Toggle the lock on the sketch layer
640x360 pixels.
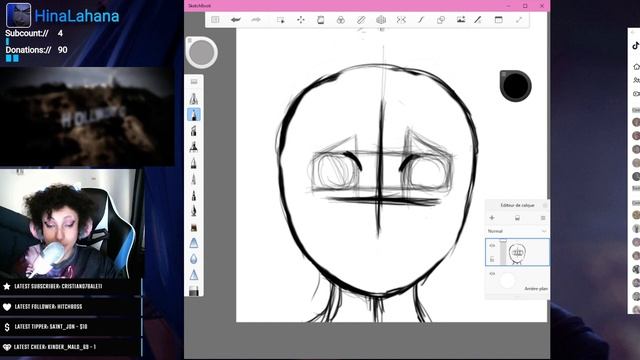(x=492, y=259)
